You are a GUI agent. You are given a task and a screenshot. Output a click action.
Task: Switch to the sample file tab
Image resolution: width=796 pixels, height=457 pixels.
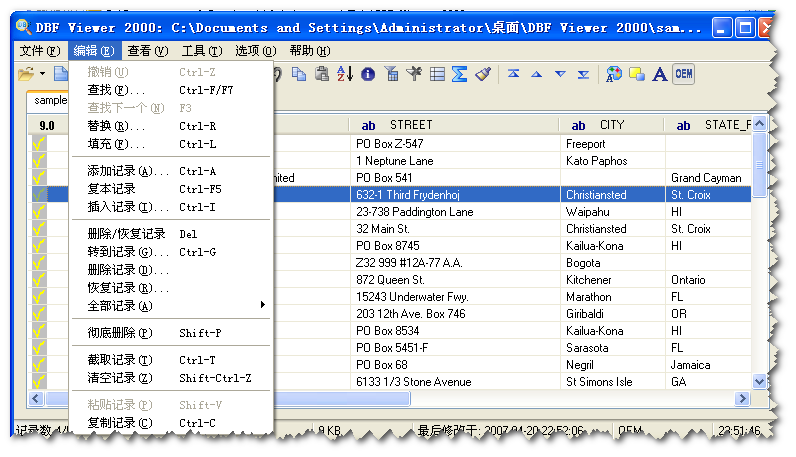[48, 101]
